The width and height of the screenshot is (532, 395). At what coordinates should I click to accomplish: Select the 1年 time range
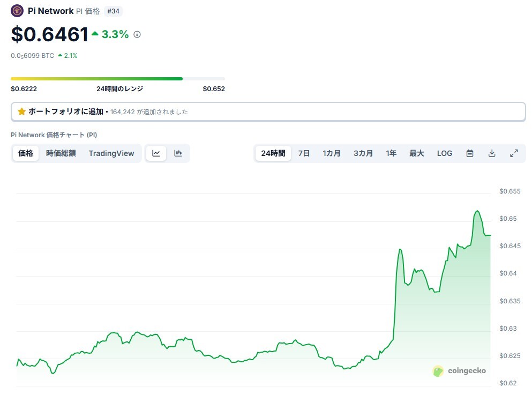(391, 153)
